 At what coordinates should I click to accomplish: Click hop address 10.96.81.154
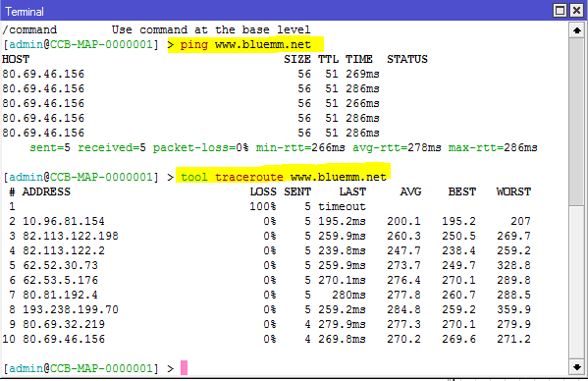tap(64, 221)
